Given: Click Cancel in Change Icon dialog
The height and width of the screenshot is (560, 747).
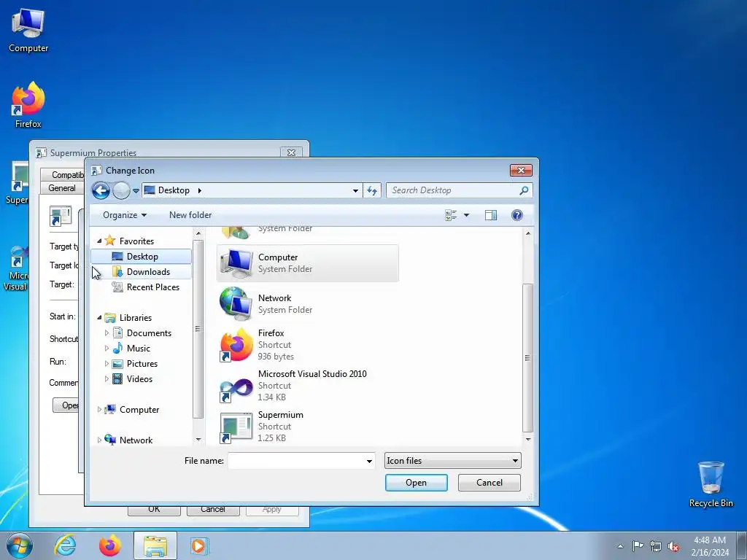Looking at the screenshot, I should point(489,483).
